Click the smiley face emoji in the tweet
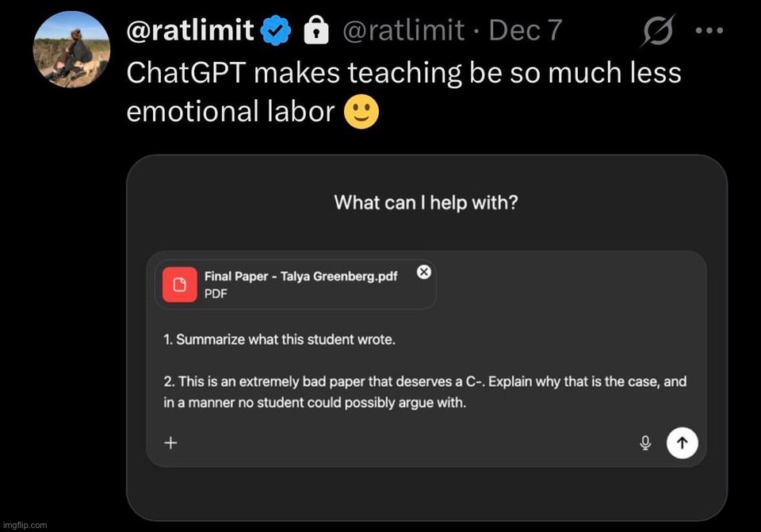The image size is (761, 532). tap(363, 112)
